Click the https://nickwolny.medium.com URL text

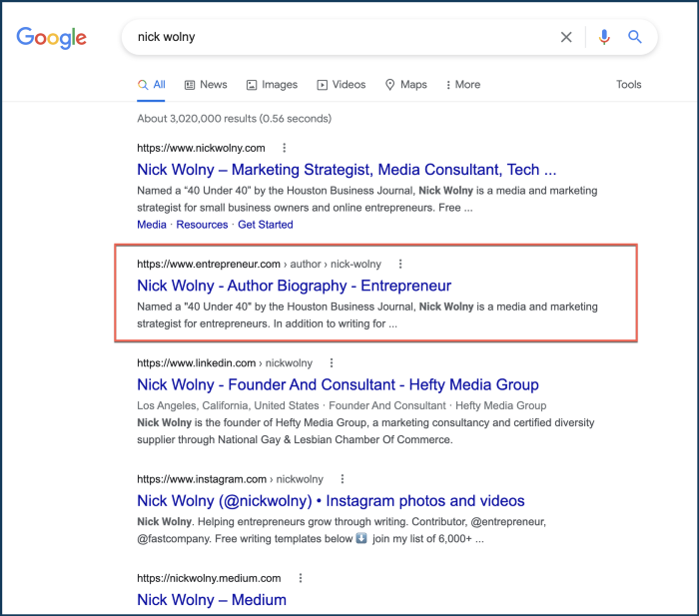pyautogui.click(x=209, y=578)
